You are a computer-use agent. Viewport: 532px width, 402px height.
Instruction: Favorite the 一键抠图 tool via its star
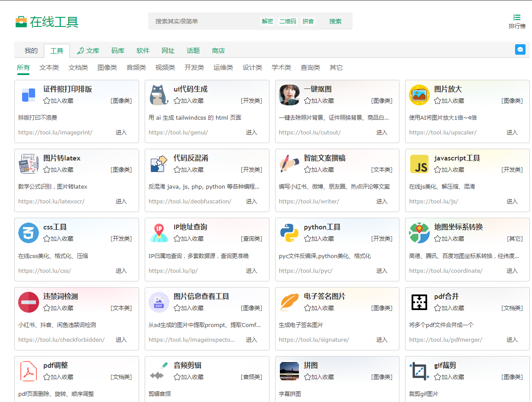click(307, 101)
